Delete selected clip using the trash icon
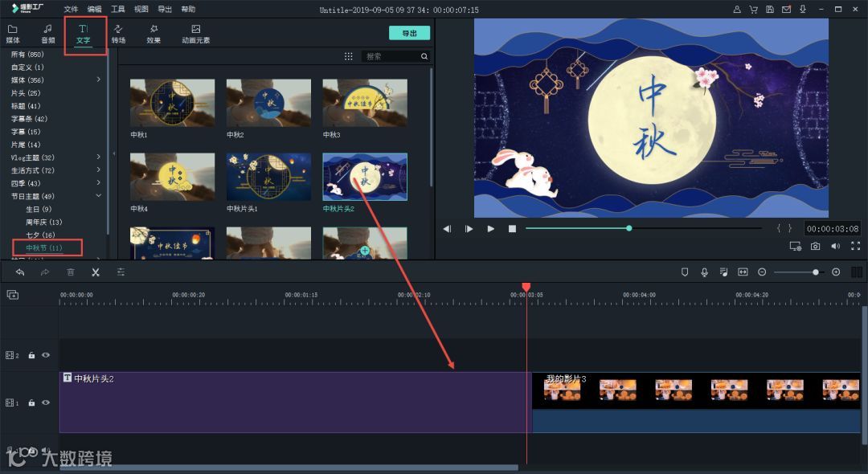The height and width of the screenshot is (474, 868). (71, 272)
